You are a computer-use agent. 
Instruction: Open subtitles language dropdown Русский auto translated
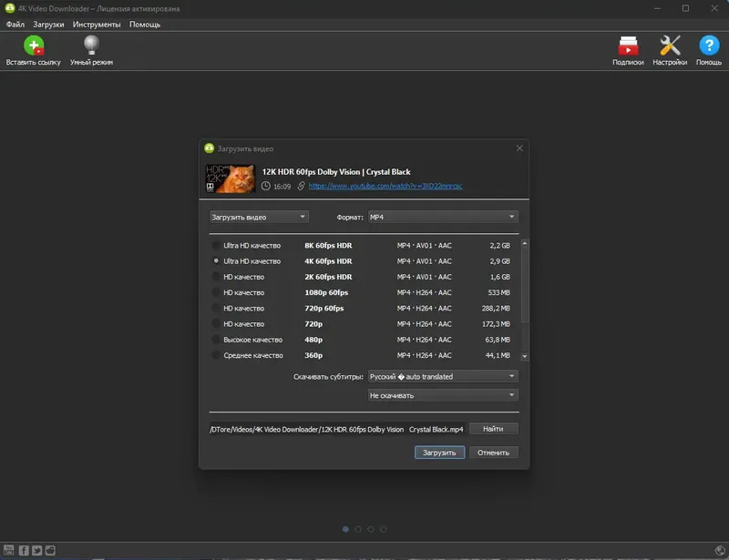click(x=443, y=376)
